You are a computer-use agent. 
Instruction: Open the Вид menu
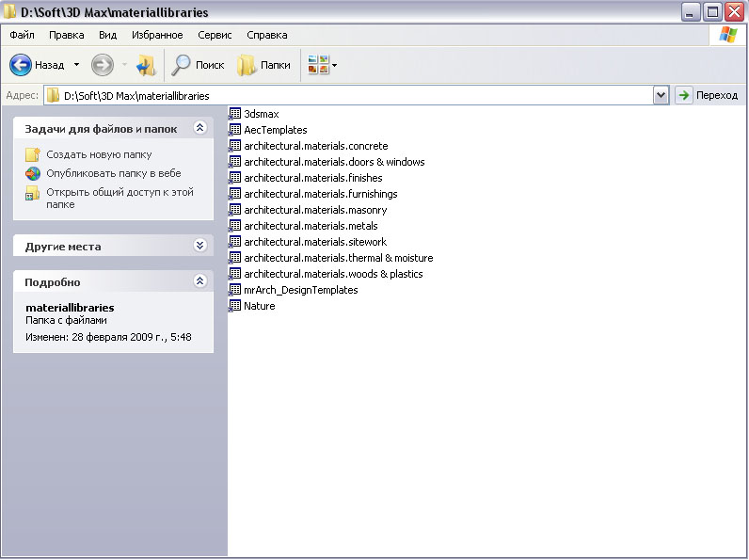point(107,35)
